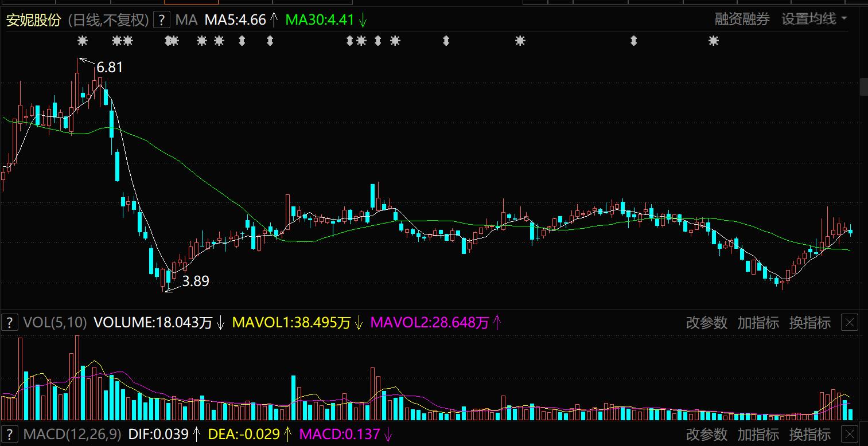Click the MACD:0.137 reading
Image resolution: width=868 pixels, height=446 pixels.
(340, 434)
